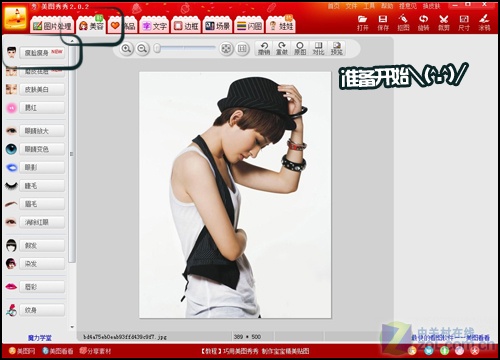Click the beauty list scroll-down arrow
The height and width of the screenshot is (360, 500).
(72, 327)
